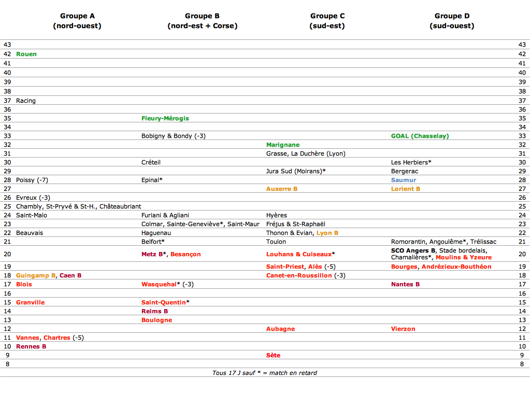Select Rouen in the 42 points row
532x393 pixels.
(x=26, y=54)
